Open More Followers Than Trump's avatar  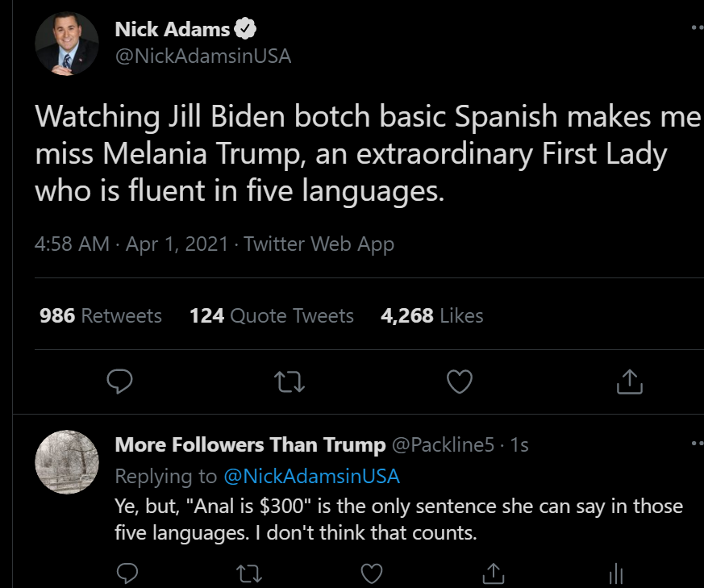[x=68, y=462]
